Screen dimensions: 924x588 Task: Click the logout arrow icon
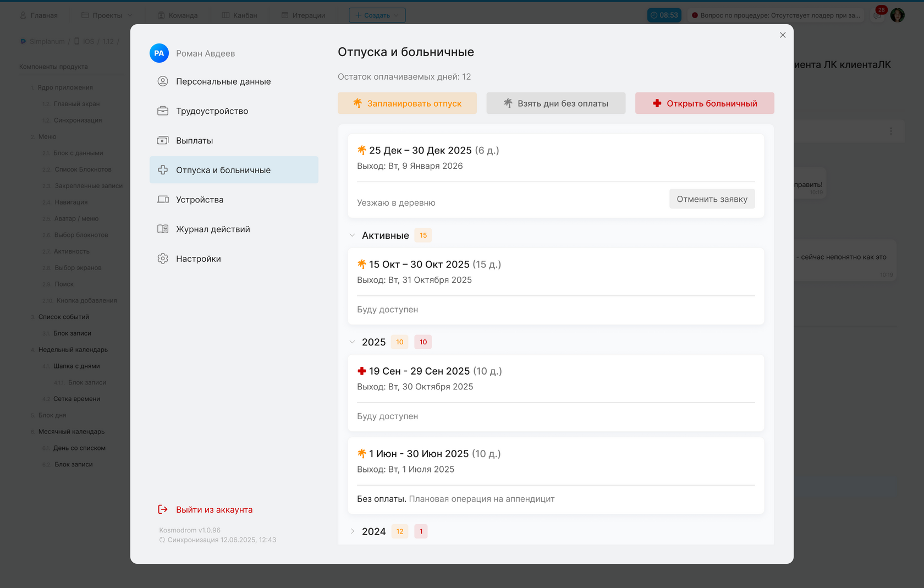point(163,509)
